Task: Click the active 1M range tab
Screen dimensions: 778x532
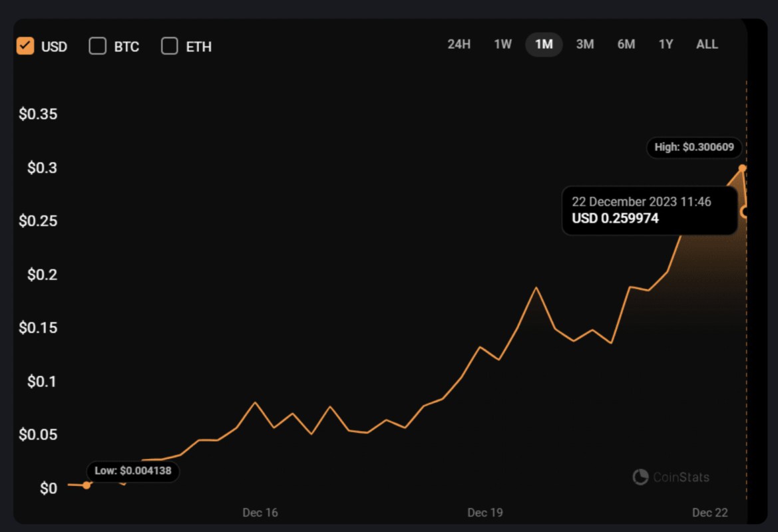Action: click(544, 45)
